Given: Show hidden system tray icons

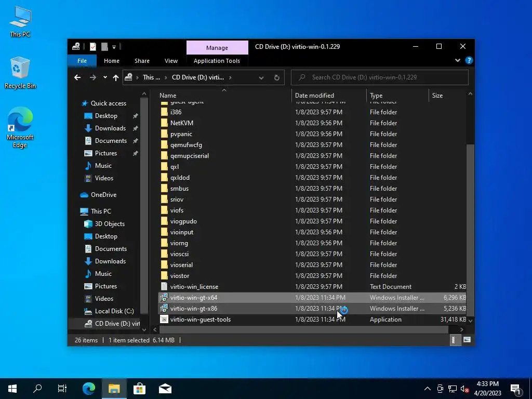Looking at the screenshot, I should click(428, 389).
